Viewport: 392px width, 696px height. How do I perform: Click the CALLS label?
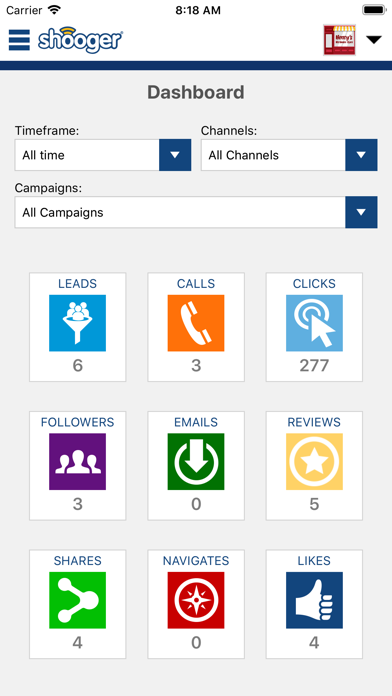click(x=196, y=284)
